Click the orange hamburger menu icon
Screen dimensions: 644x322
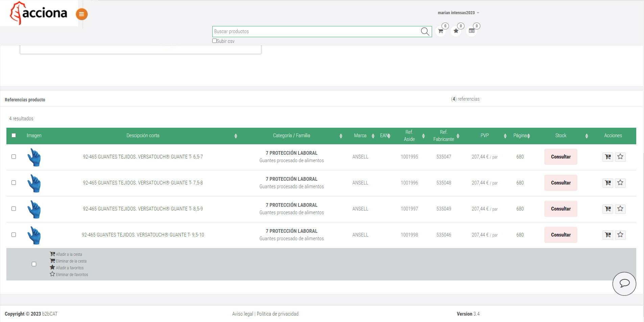pyautogui.click(x=81, y=14)
